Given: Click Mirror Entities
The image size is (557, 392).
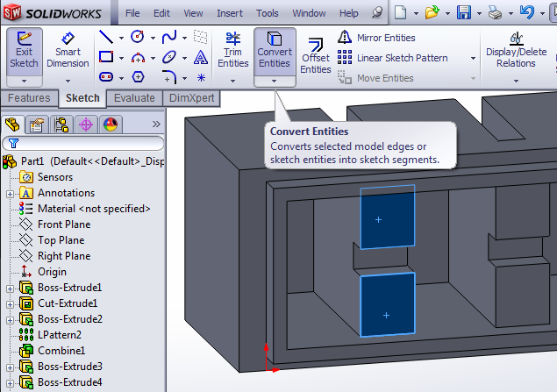Looking at the screenshot, I should click(x=375, y=38).
